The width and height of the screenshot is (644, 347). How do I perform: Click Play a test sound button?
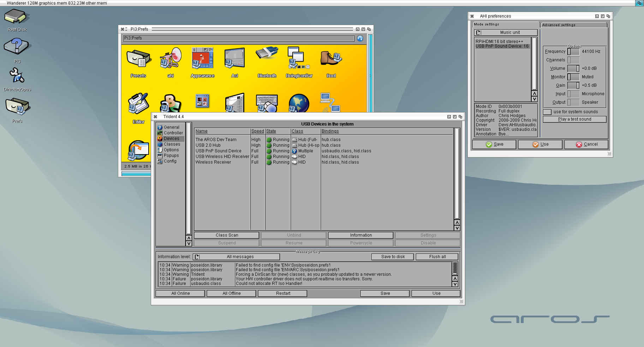574,119
